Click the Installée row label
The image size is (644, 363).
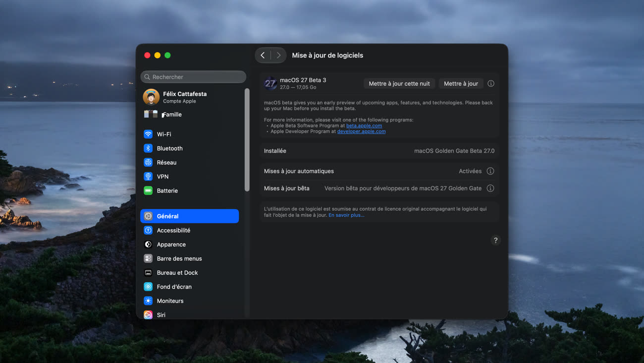tap(275, 151)
